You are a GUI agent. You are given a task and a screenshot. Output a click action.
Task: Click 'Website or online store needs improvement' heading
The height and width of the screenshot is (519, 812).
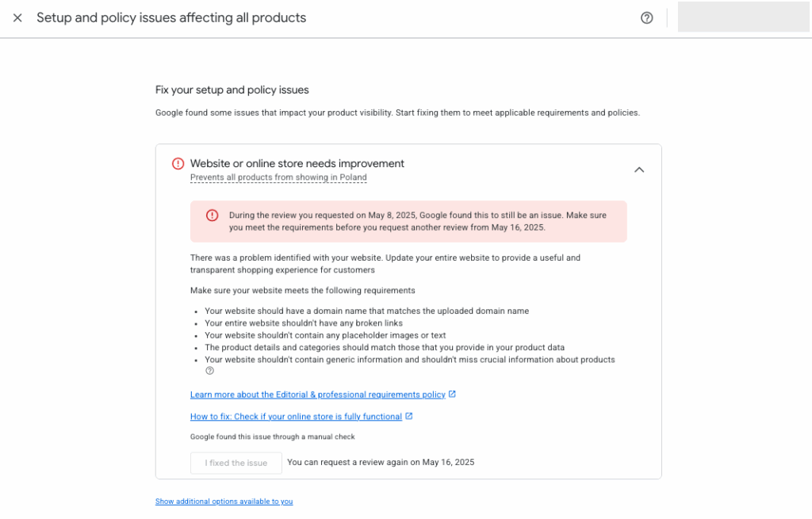click(297, 164)
